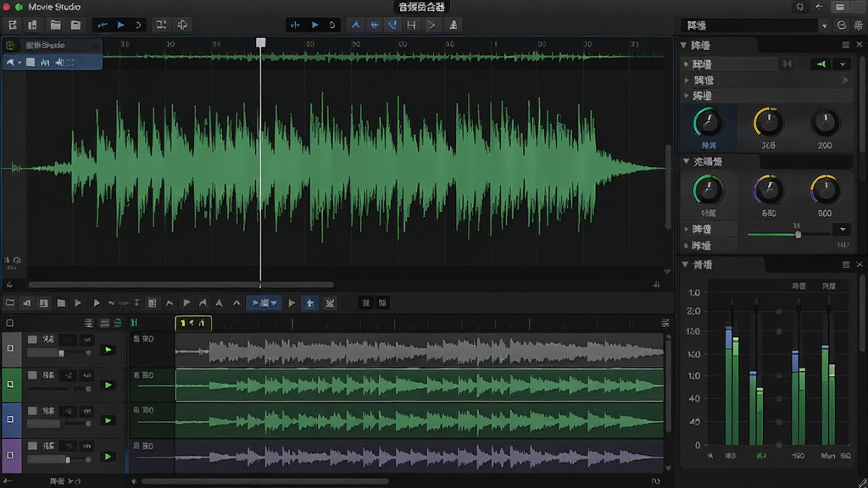Open the dropdown arrow beside the top-right search field
The image size is (868, 488).
[x=824, y=25]
